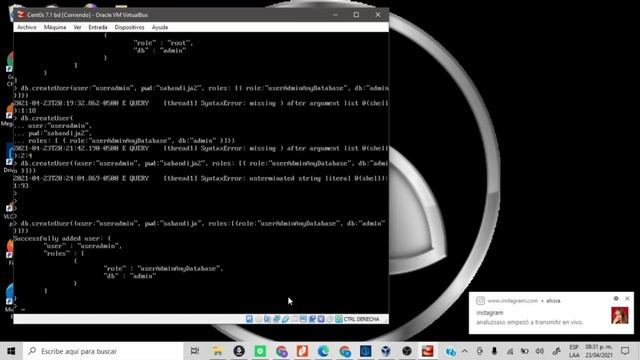Open the Windows Start menu

11,351
